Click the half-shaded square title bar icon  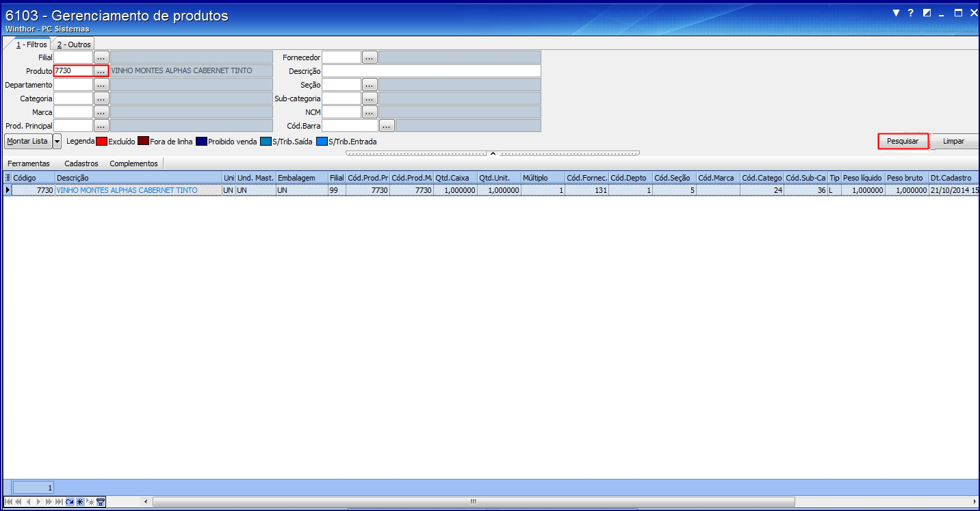[927, 13]
